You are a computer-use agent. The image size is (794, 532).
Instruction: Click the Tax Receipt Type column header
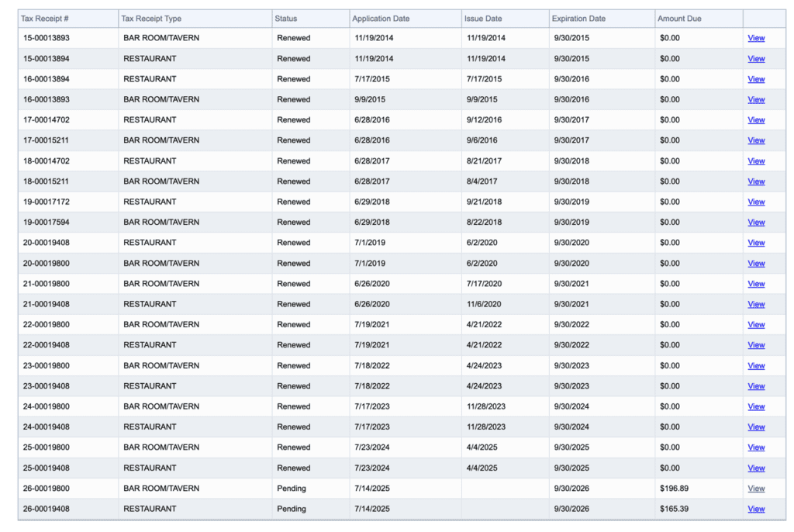pyautogui.click(x=151, y=19)
